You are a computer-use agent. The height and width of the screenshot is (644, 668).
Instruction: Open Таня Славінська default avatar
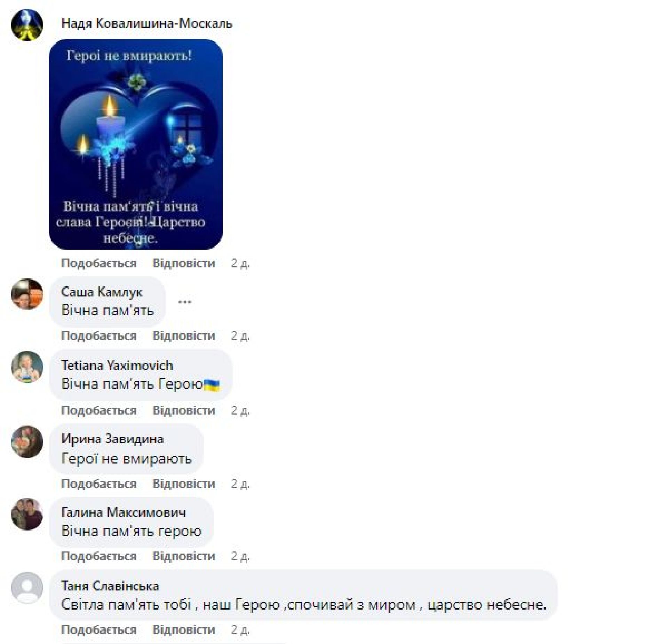point(27,588)
